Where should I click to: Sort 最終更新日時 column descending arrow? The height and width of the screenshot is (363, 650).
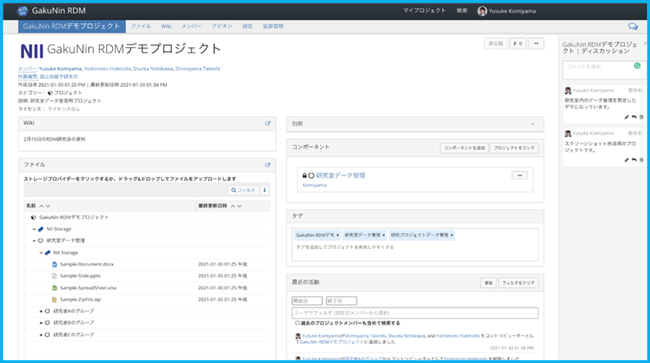(x=239, y=206)
